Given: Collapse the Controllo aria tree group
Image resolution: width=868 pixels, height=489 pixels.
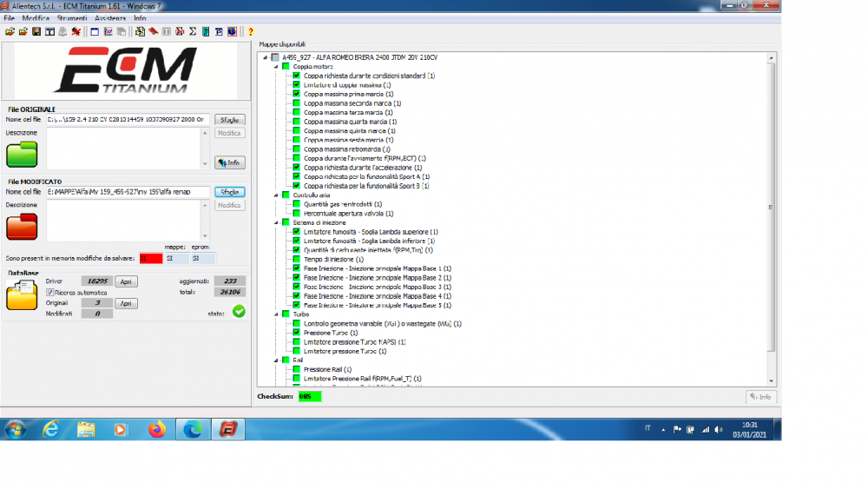Looking at the screenshot, I should (276, 195).
